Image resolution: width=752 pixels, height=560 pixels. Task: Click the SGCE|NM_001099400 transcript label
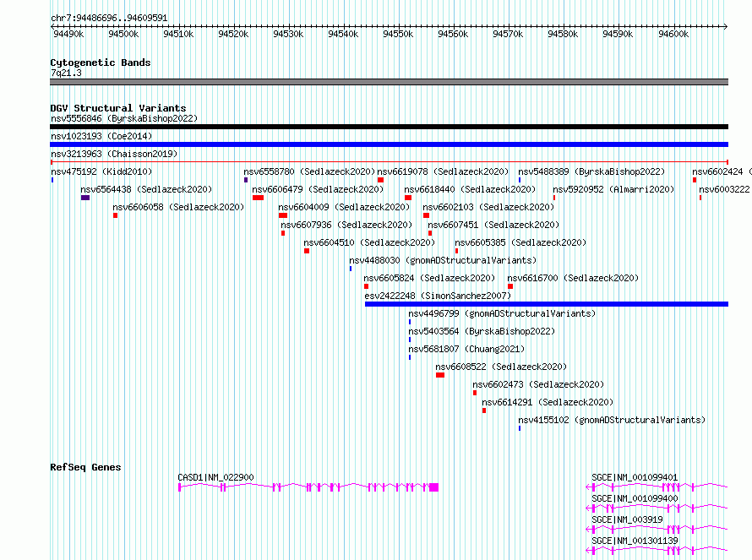[635, 498]
